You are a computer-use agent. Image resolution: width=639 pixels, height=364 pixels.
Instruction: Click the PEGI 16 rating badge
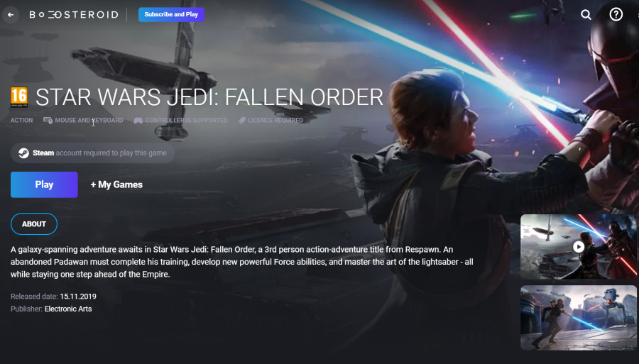[19, 97]
